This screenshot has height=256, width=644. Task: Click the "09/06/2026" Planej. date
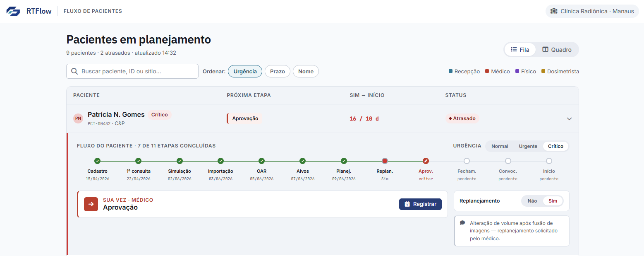click(x=344, y=179)
